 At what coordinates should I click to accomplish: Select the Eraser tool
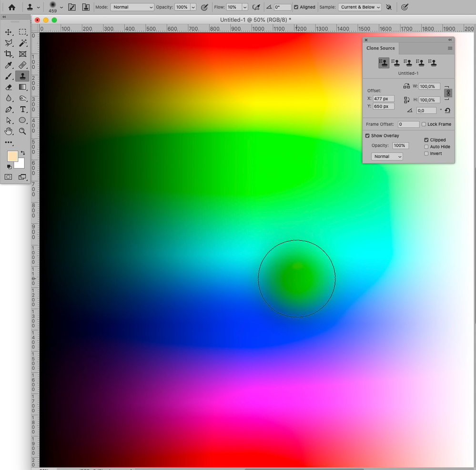pos(9,87)
